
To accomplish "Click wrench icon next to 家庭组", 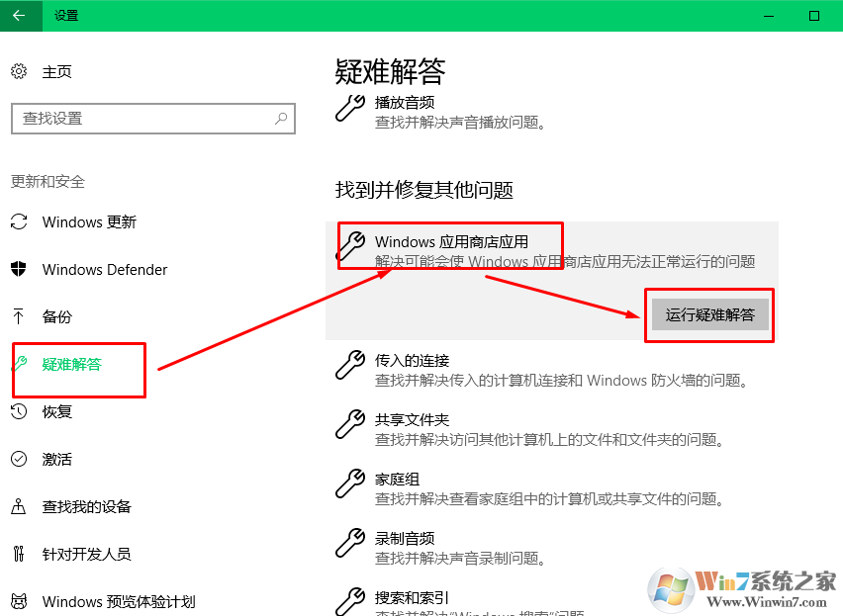I will [350, 484].
